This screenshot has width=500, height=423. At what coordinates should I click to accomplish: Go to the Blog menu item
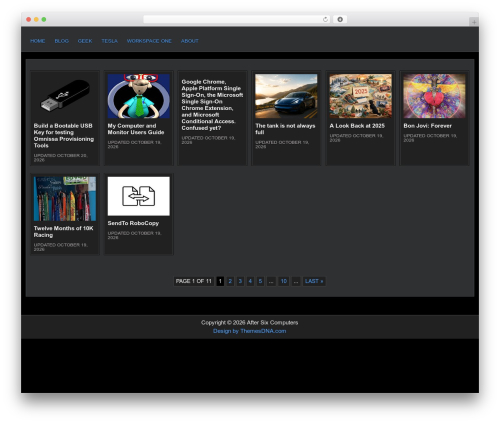coord(62,41)
